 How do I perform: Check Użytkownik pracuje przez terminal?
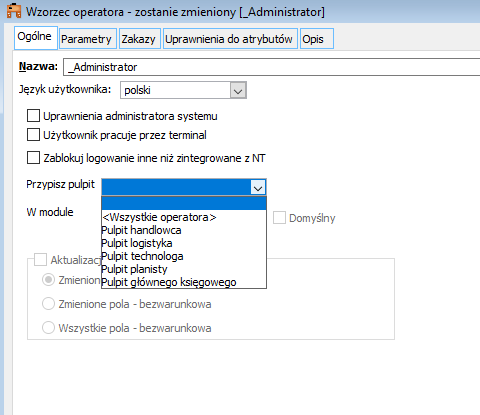coord(33,135)
